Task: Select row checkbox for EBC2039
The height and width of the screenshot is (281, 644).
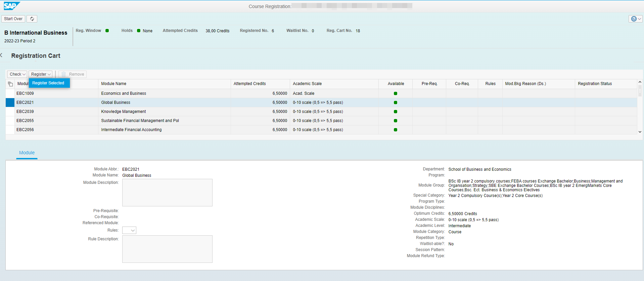Action: point(10,112)
